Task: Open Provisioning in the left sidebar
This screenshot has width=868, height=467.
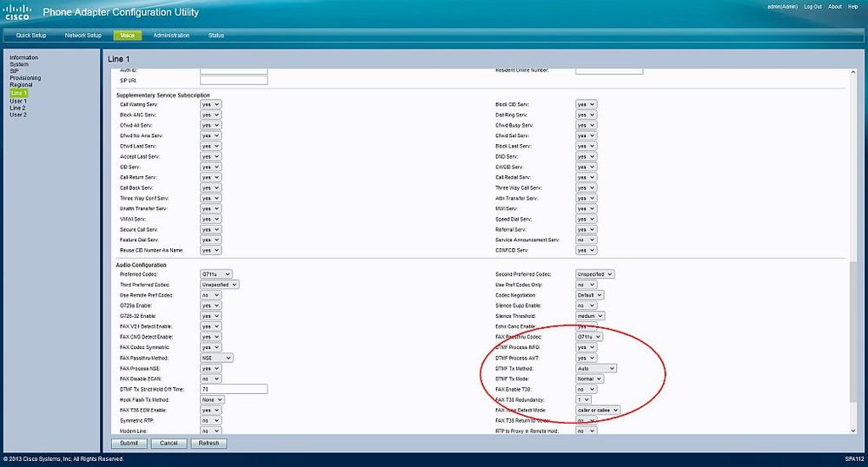Action: click(x=25, y=78)
